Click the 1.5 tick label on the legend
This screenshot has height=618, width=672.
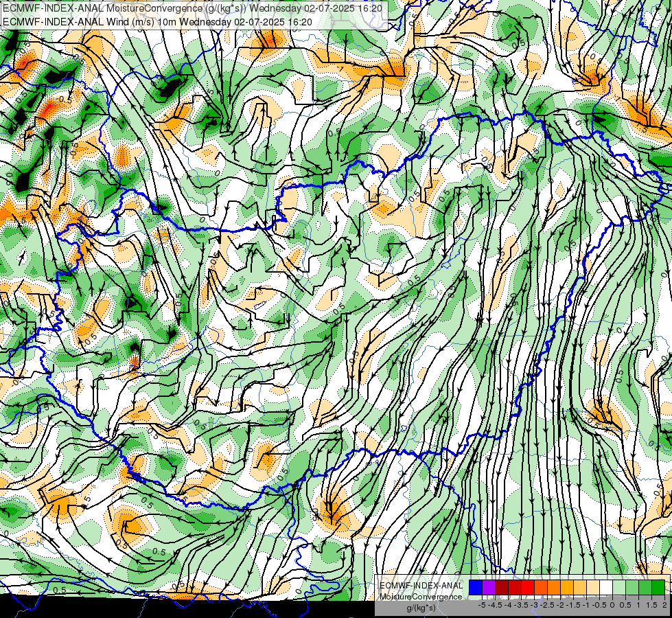tap(651, 605)
